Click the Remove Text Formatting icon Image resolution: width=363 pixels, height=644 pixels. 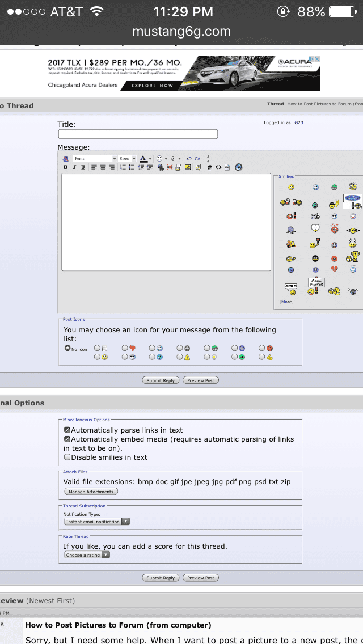pos(65,159)
